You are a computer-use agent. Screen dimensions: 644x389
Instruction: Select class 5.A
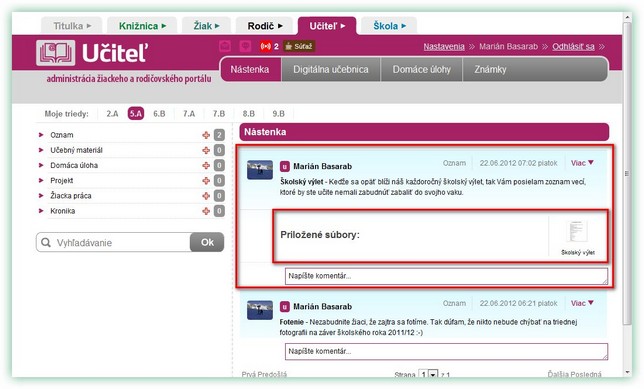(x=136, y=113)
